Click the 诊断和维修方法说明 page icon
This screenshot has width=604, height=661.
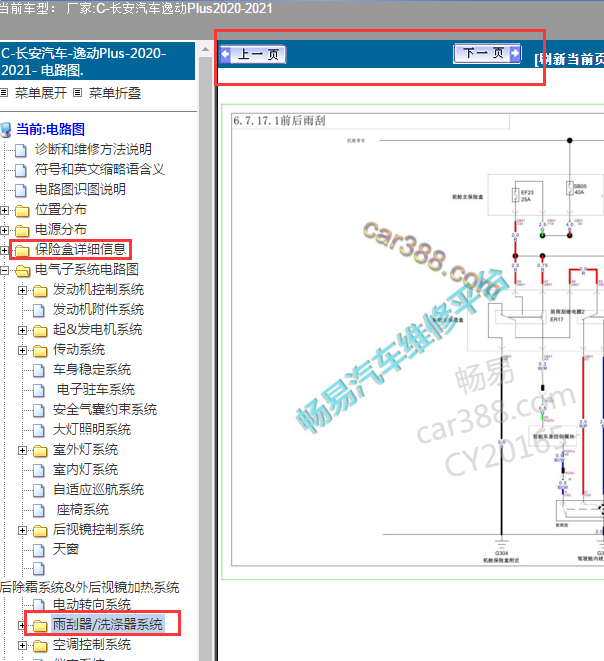(x=21, y=150)
